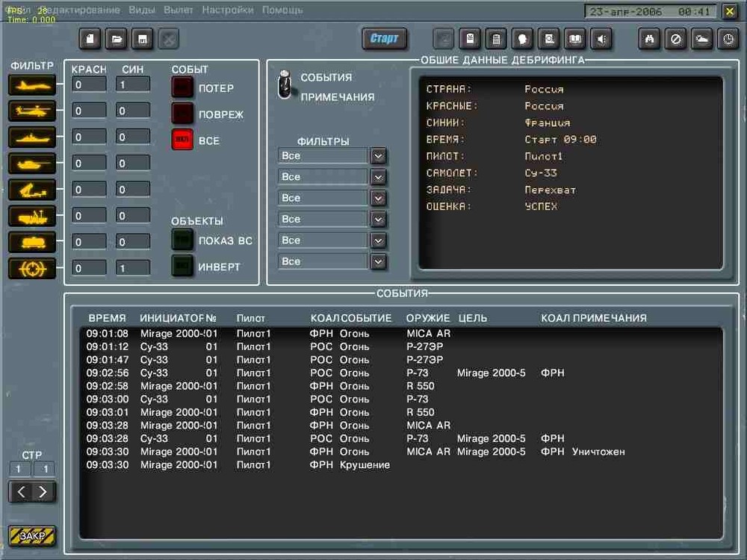Click the speaker sound icon in toolbar
The width and height of the screenshot is (747, 560).
[x=601, y=39]
